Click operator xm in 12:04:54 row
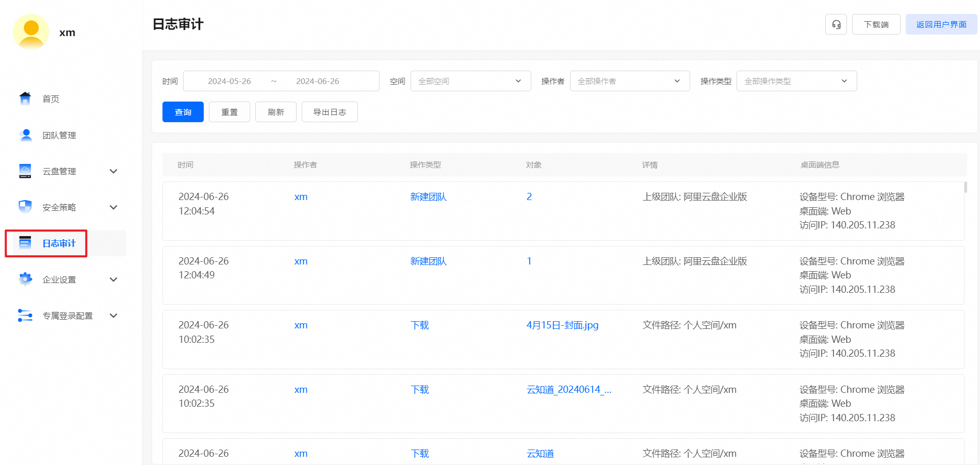 tap(301, 197)
